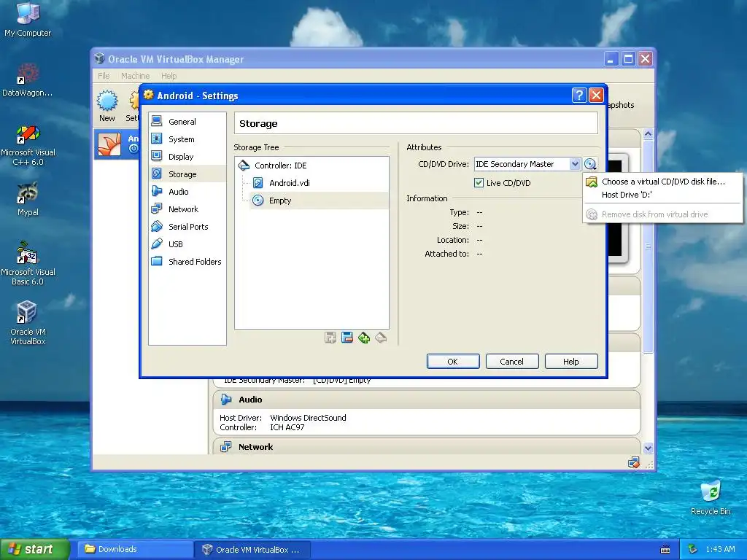Click New toolbar icon in VirtualBox Manager

coord(107,106)
